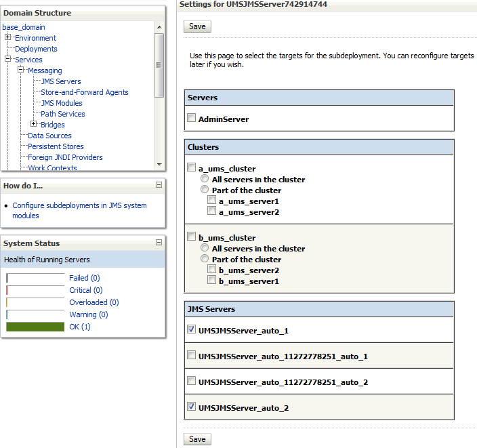This screenshot has height=448, width=477.
Task: Check the a_ums_server1 checkbox
Action: 211,200
